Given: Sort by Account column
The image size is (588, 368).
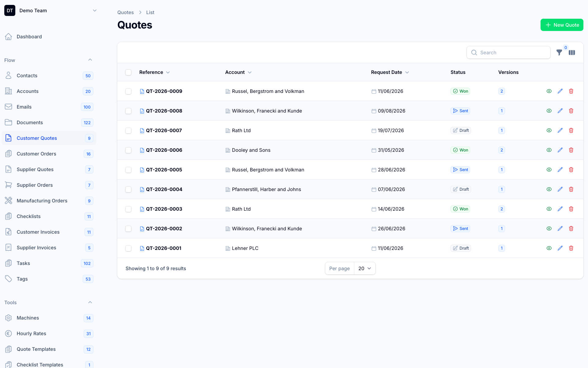Looking at the screenshot, I should click(x=238, y=72).
